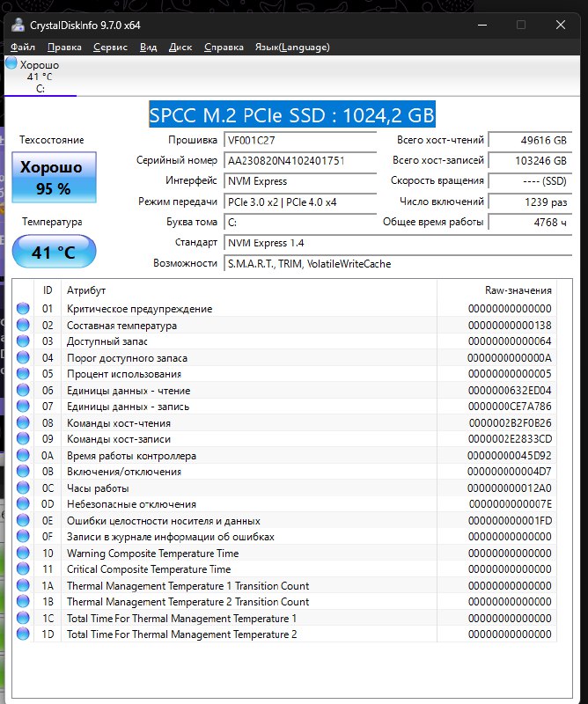Open the Сервис menu
This screenshot has height=704, width=588.
[x=110, y=47]
